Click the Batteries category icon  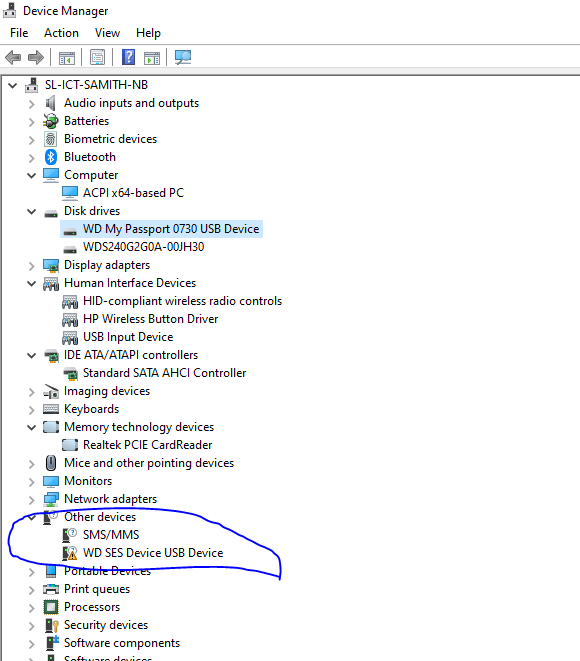click(51, 121)
